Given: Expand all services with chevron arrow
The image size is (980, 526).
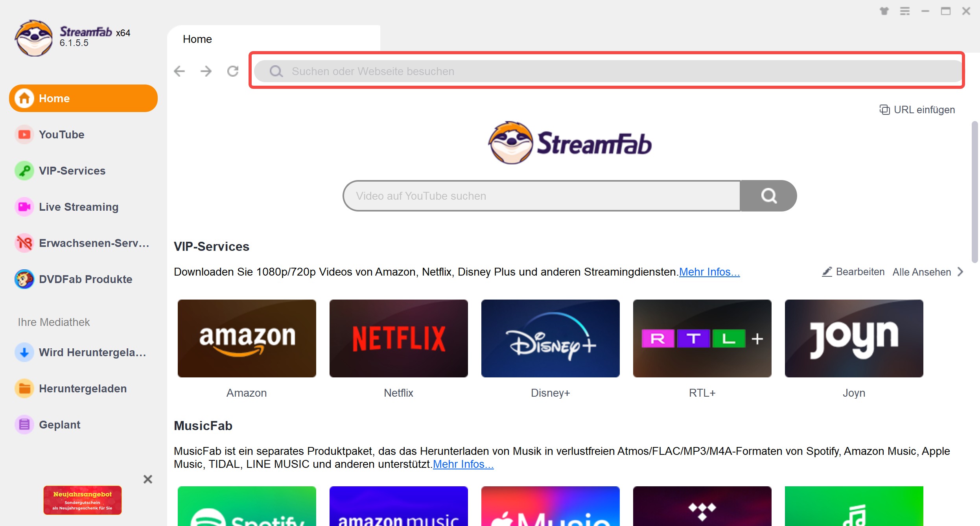Looking at the screenshot, I should tap(960, 272).
